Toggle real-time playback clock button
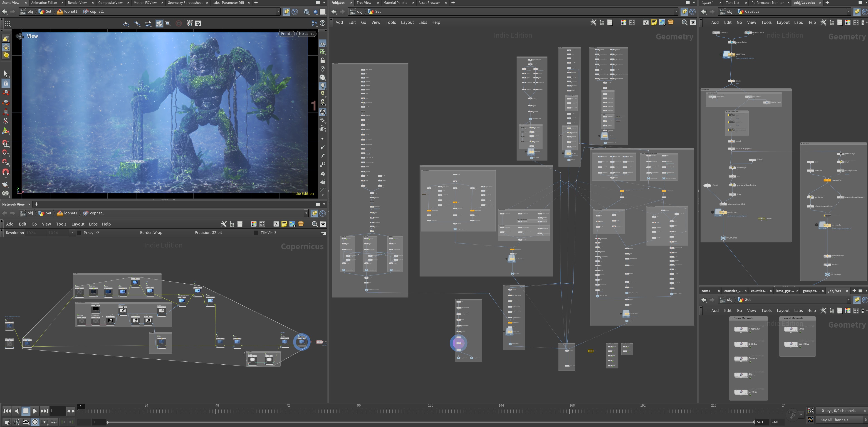 click(35, 422)
